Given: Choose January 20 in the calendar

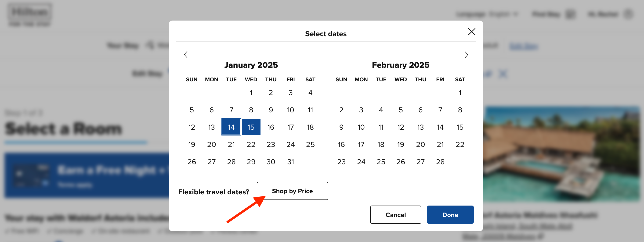Looking at the screenshot, I should pyautogui.click(x=211, y=144).
